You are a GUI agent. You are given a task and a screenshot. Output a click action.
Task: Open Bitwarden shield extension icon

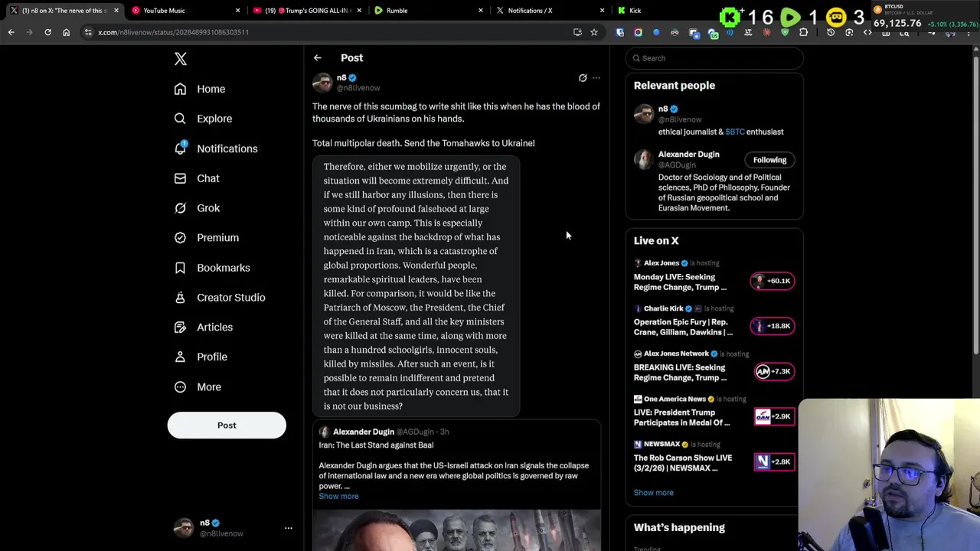tap(619, 32)
